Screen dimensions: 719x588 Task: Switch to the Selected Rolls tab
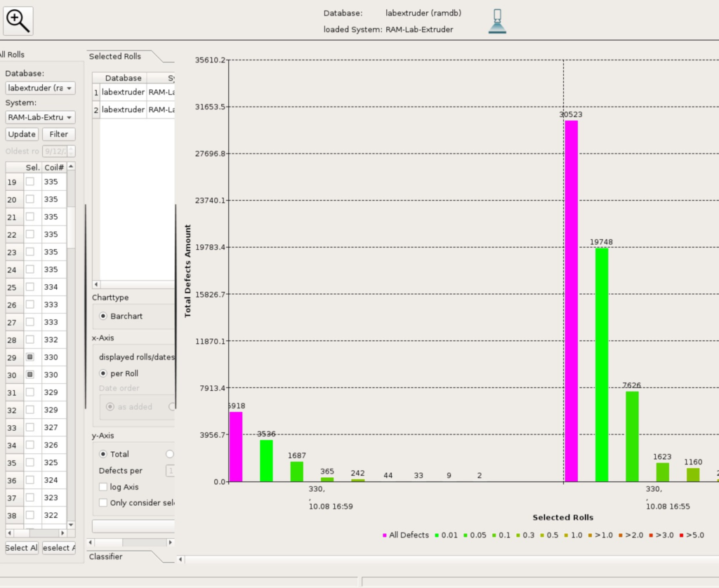[x=115, y=56]
